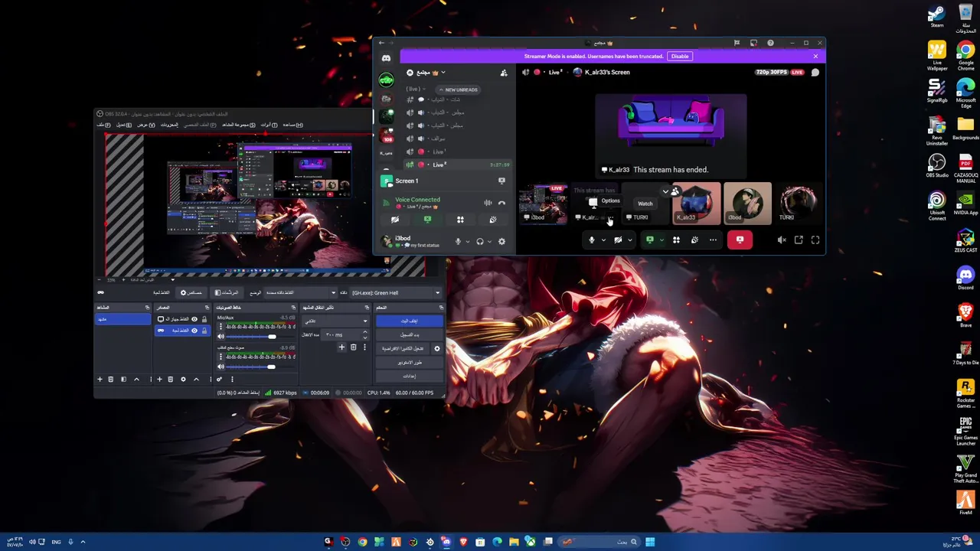The width and height of the screenshot is (980, 551).
Task: Click OBS Properties button with gear
Action: pyautogui.click(x=191, y=292)
